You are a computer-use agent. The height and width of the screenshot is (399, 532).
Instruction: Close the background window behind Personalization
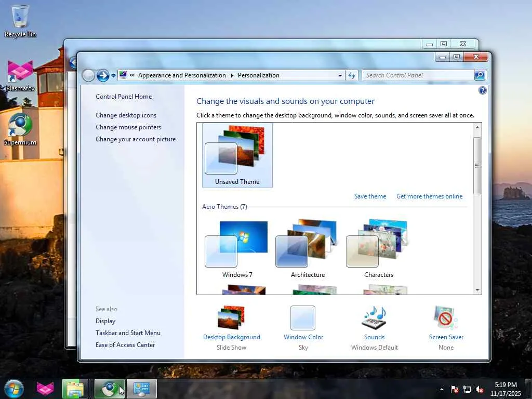pyautogui.click(x=463, y=44)
